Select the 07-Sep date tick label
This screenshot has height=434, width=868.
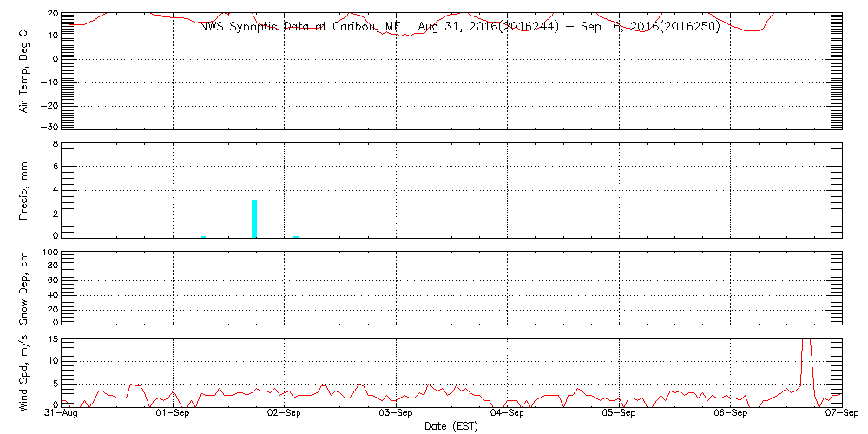pos(841,414)
